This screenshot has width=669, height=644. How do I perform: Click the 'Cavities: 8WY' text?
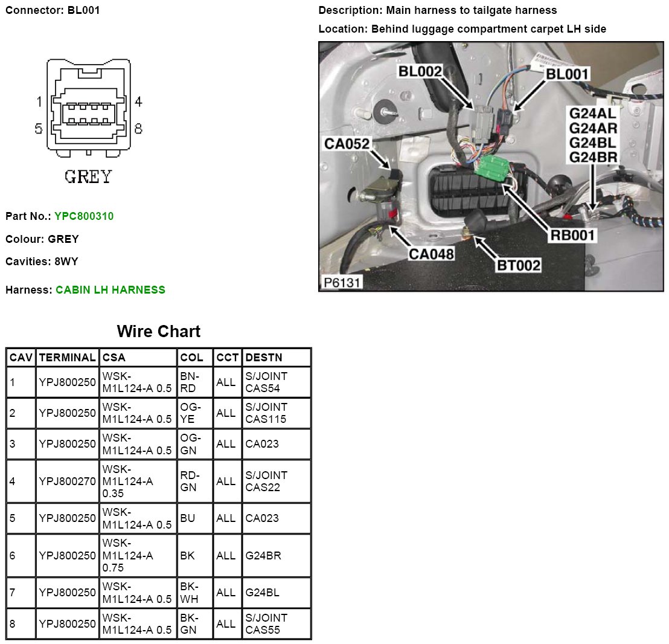(42, 261)
